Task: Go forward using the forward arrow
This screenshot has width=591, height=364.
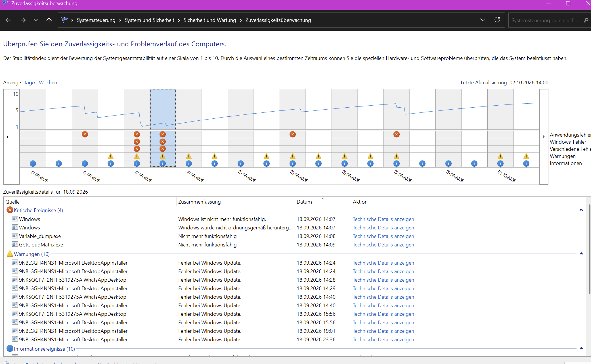Action: coord(23,20)
